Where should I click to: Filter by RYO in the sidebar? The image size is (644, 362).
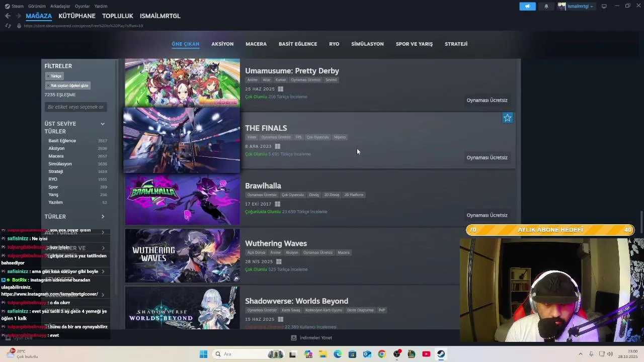pyautogui.click(x=53, y=179)
